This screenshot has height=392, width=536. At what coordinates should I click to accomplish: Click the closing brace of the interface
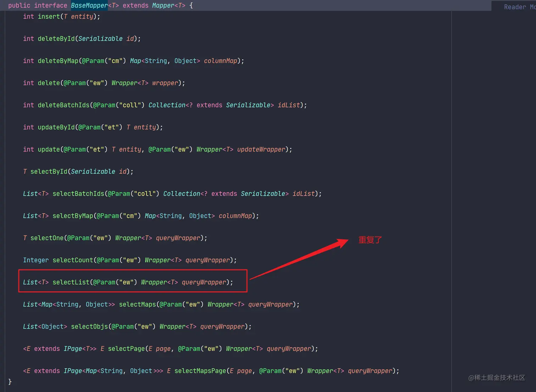(x=10, y=382)
